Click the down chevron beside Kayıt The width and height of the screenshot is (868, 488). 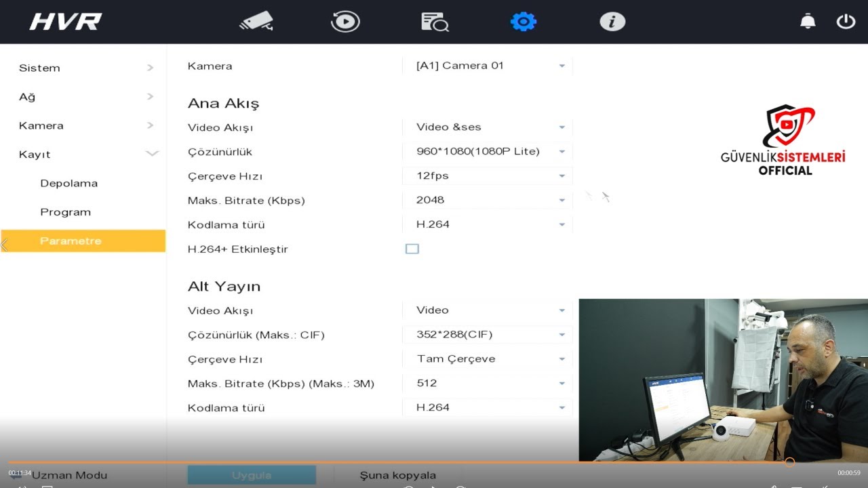152,154
